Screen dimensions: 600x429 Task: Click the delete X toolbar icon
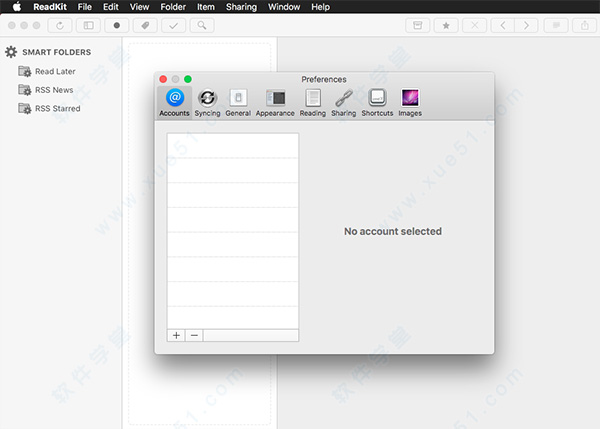(474, 26)
